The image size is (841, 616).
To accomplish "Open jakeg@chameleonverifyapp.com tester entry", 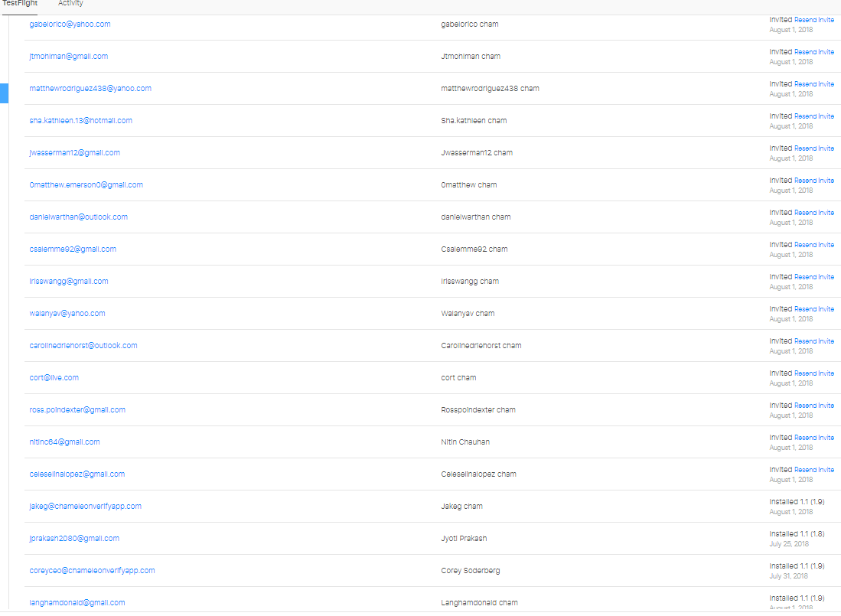I will pyautogui.click(x=85, y=507).
